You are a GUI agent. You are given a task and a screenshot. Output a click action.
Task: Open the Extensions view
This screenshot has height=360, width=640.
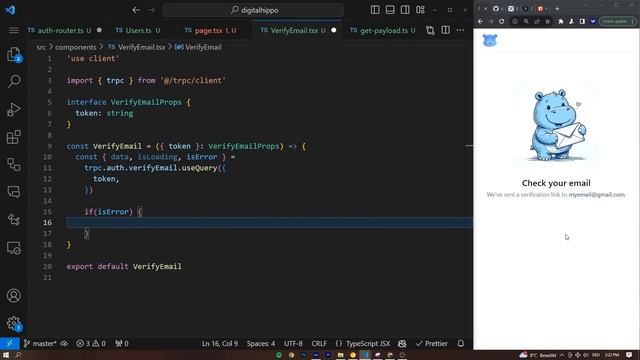click(13, 137)
